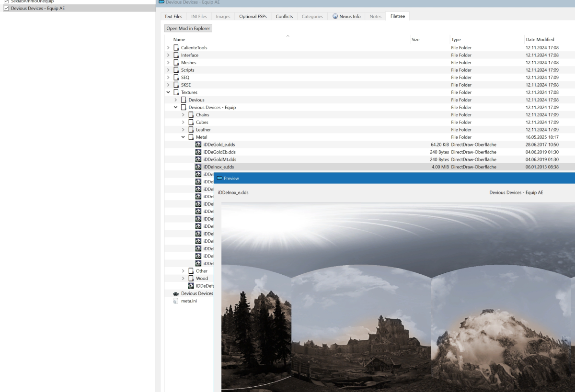Switch to the Text Files tab
Viewport: 575px width, 392px height.
[173, 16]
